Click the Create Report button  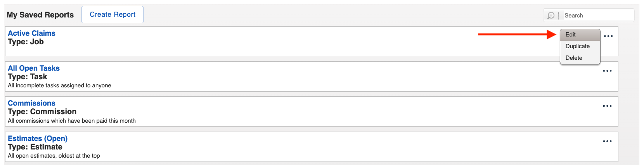[x=113, y=14]
